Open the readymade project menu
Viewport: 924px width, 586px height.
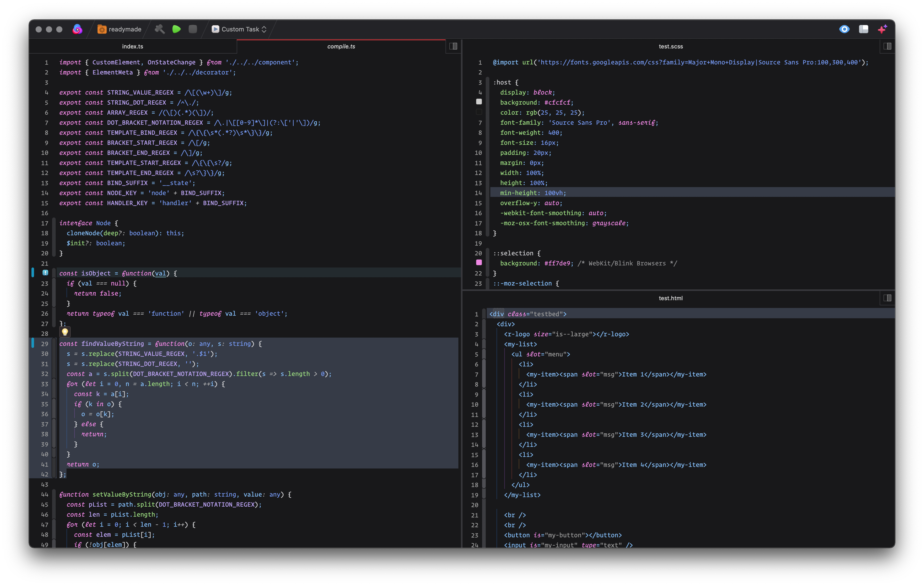tap(119, 29)
